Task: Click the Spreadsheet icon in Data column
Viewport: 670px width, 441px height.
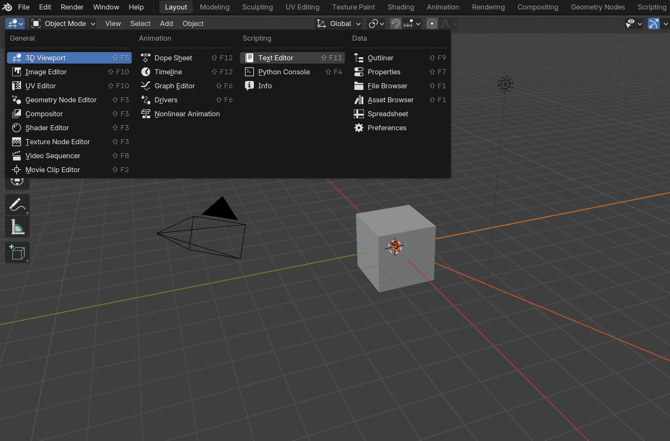Action: tap(359, 114)
